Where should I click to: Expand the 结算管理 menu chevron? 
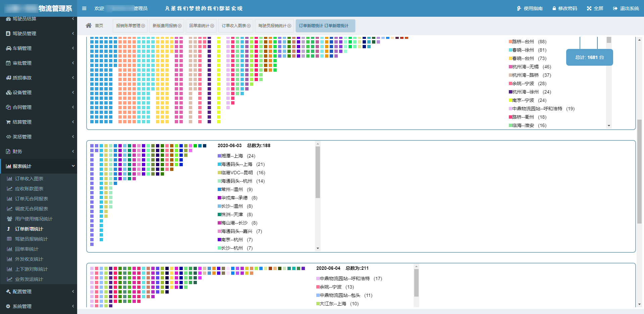pos(73,122)
